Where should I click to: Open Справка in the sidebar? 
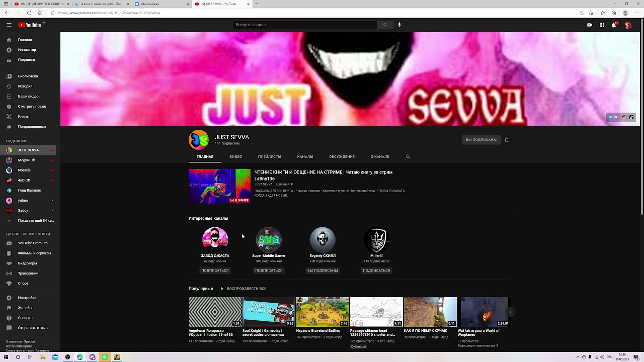[x=28, y=318]
